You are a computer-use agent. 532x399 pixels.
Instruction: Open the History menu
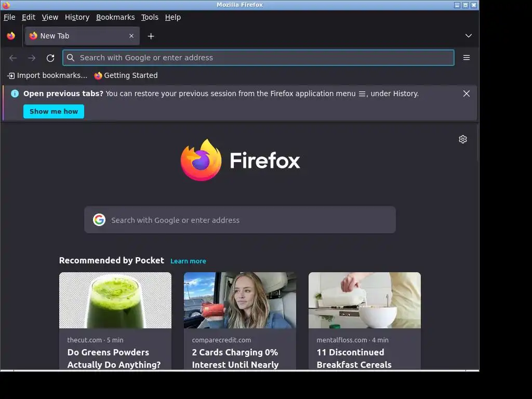77,17
